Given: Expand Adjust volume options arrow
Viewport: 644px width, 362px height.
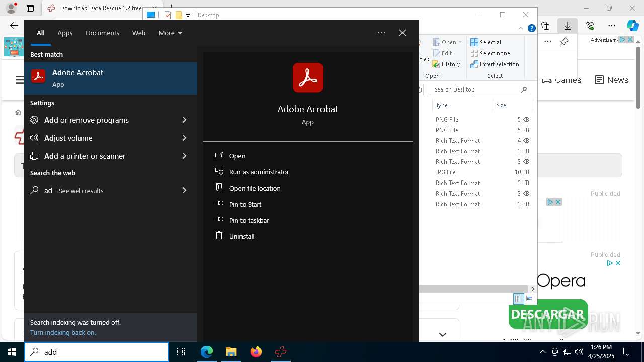Looking at the screenshot, I should point(184,138).
